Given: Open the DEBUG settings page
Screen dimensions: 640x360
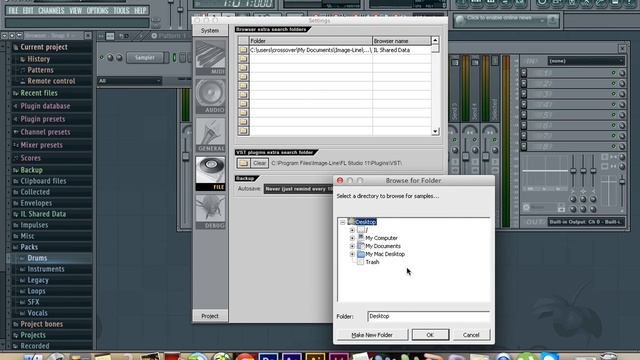Looking at the screenshot, I should point(210,212).
